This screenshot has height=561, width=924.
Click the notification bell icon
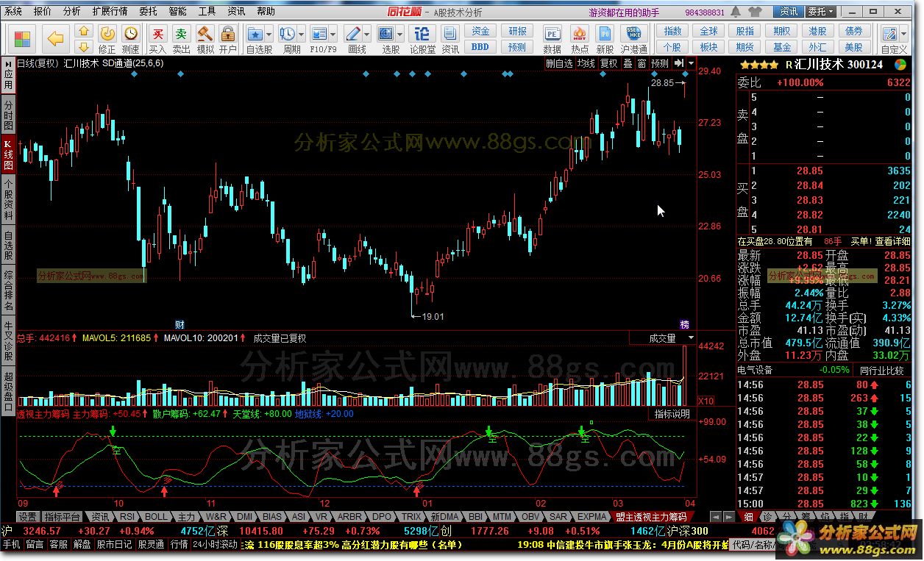tap(734, 12)
